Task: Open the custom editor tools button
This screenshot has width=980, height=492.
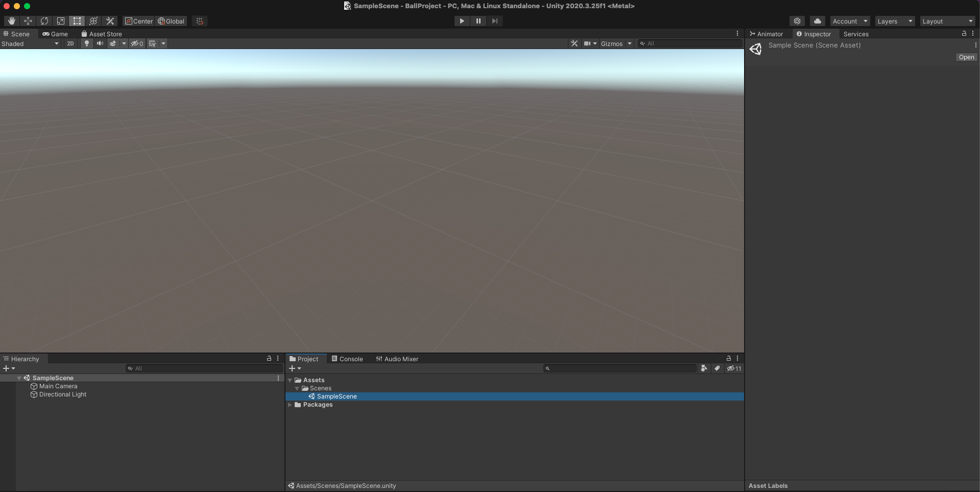Action: pyautogui.click(x=110, y=21)
